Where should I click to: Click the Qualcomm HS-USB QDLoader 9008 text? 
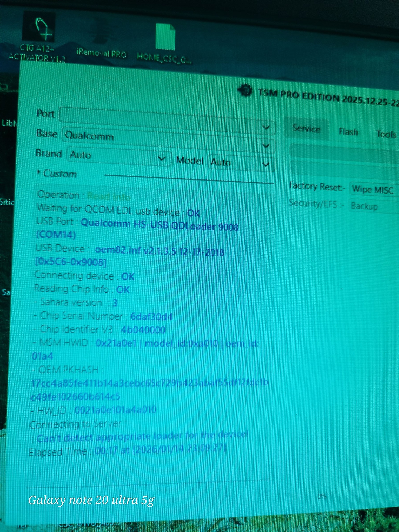point(159,225)
